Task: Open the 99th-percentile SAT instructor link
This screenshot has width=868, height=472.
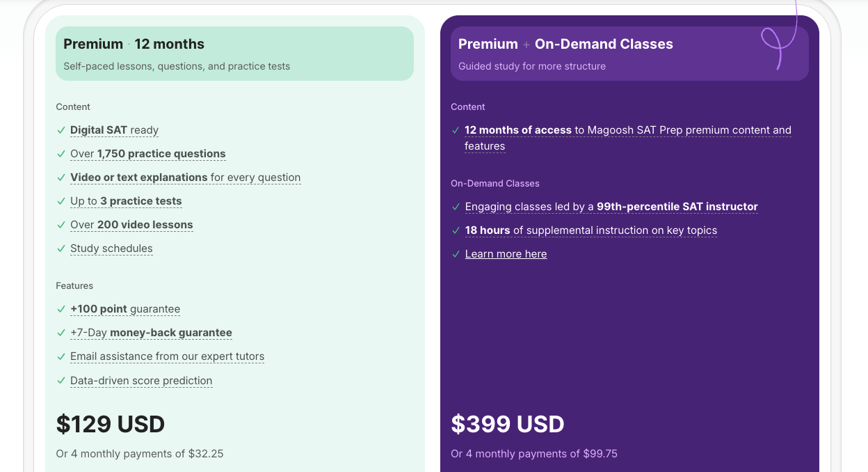Action: click(676, 207)
